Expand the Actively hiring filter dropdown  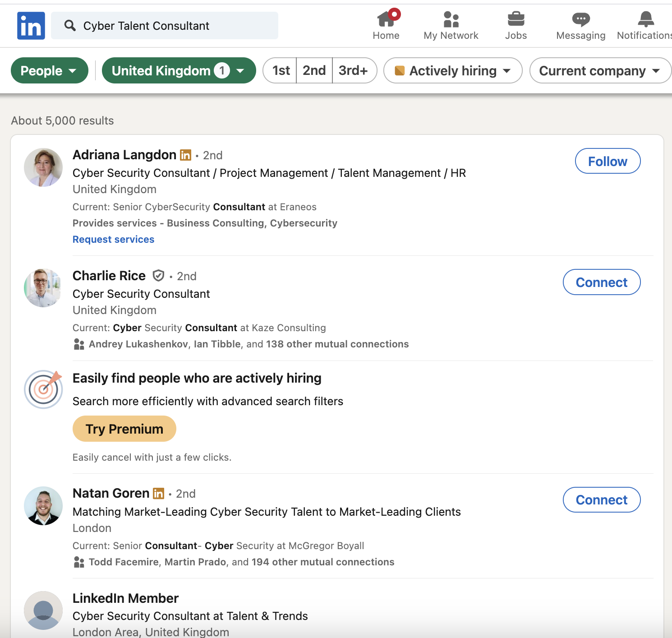click(x=453, y=70)
